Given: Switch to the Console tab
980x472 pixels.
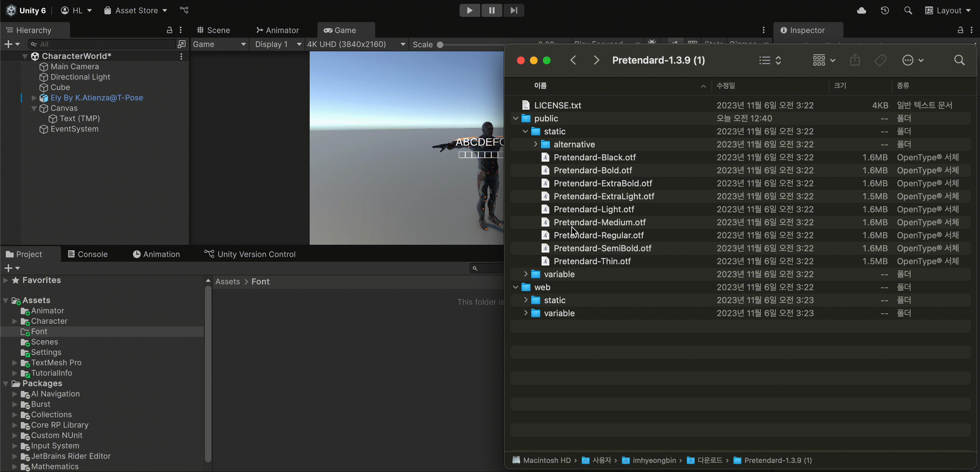Looking at the screenshot, I should click(x=88, y=254).
